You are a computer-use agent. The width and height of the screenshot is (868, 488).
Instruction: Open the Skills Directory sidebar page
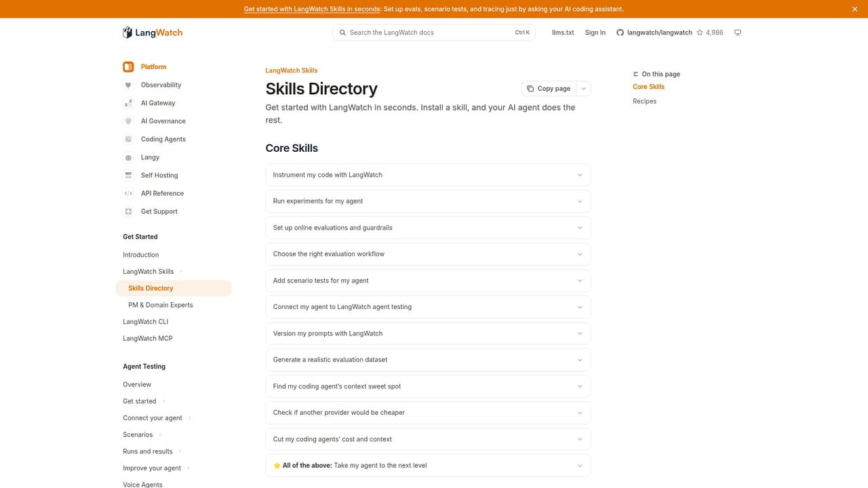coord(174,288)
